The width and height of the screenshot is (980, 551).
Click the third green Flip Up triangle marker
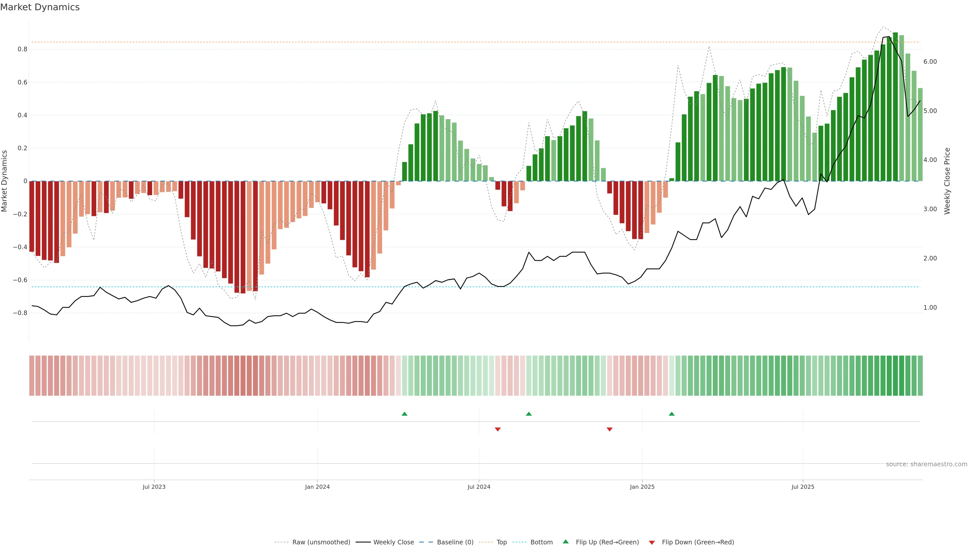point(672,414)
